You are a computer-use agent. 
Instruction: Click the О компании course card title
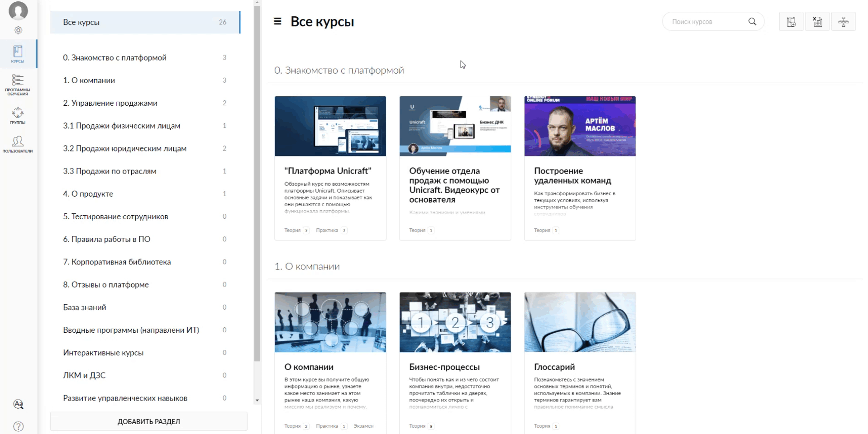click(x=309, y=367)
